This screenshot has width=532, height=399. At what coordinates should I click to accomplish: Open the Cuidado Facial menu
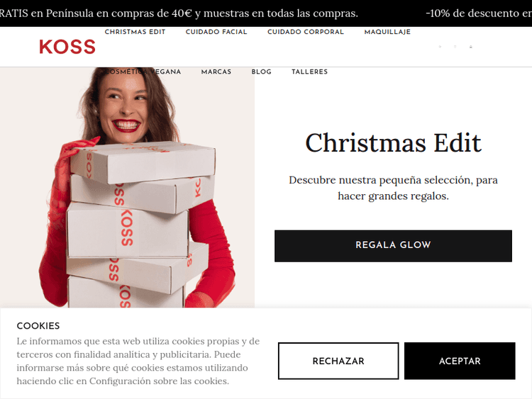click(216, 32)
